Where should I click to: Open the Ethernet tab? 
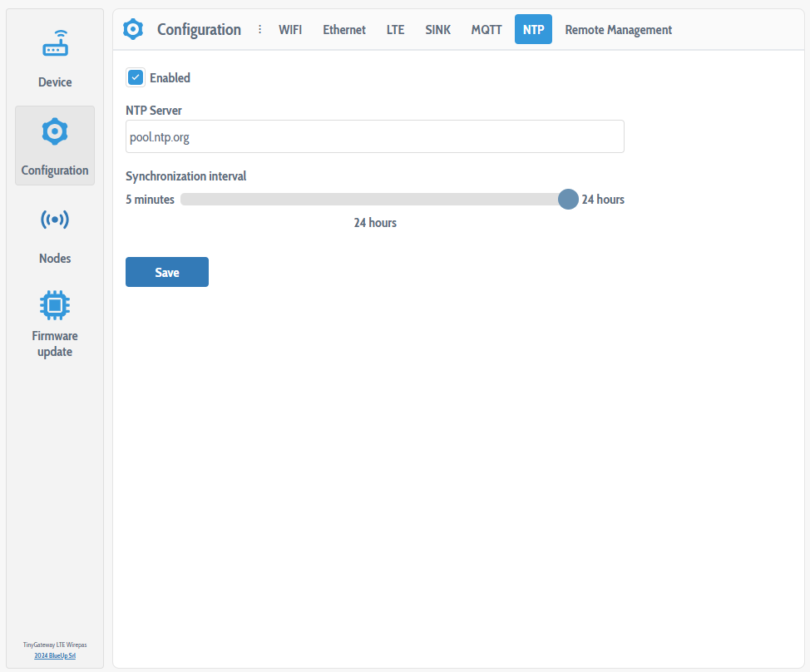pos(344,29)
